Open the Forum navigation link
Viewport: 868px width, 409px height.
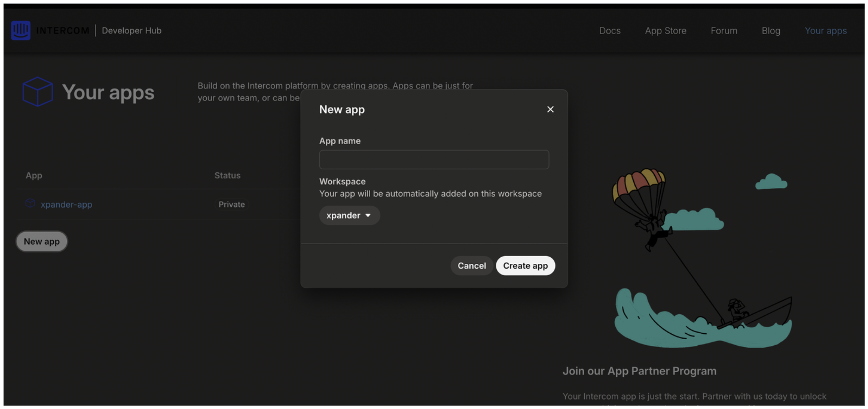pyautogui.click(x=724, y=31)
